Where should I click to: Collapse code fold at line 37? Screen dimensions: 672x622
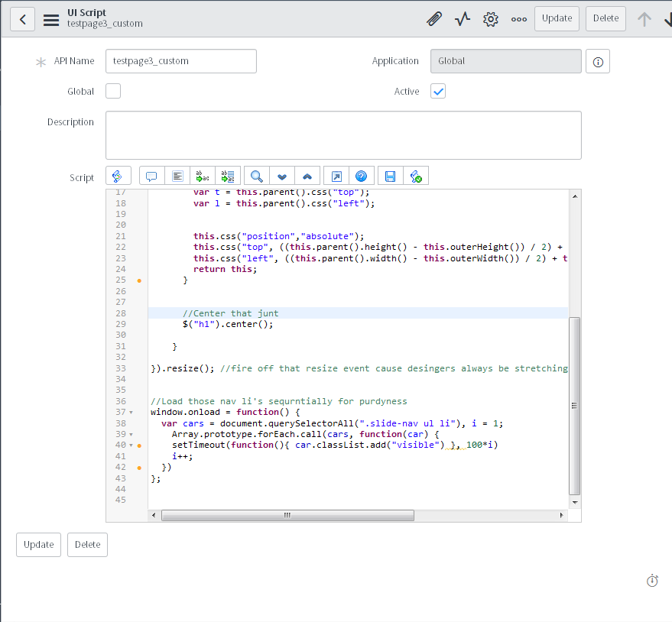131,412
